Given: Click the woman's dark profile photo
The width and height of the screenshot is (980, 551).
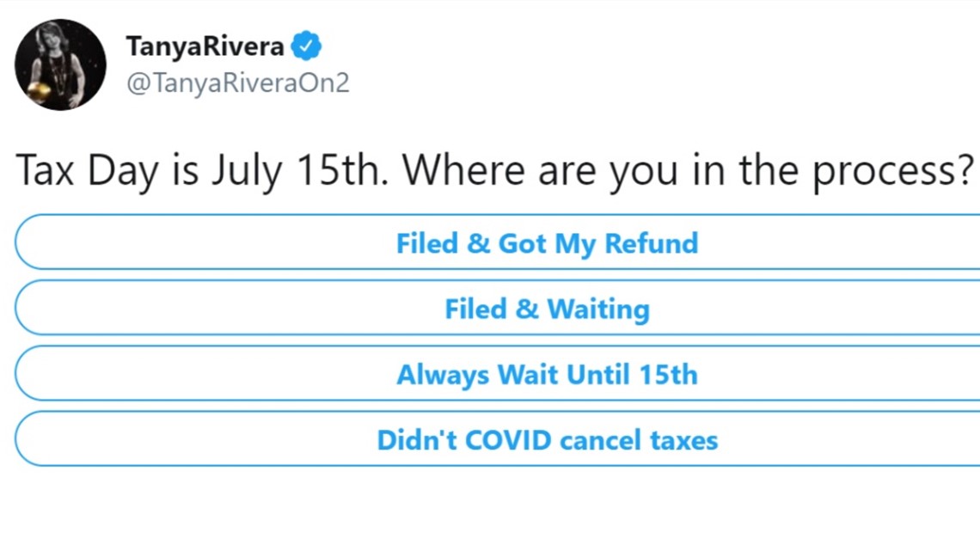Looking at the screenshot, I should [x=61, y=64].
